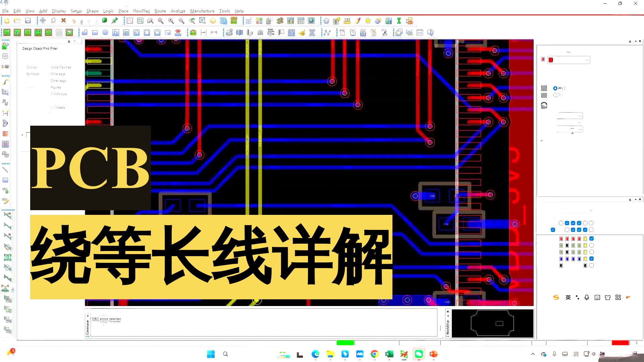Click the Flip Design icon
The image size is (644, 362).
[x=234, y=21]
